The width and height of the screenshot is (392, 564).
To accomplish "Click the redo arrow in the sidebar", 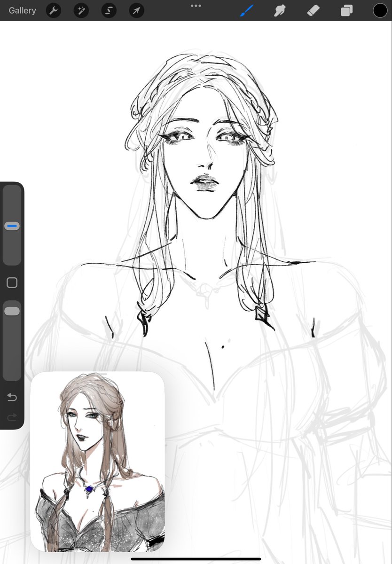I will click(x=12, y=417).
